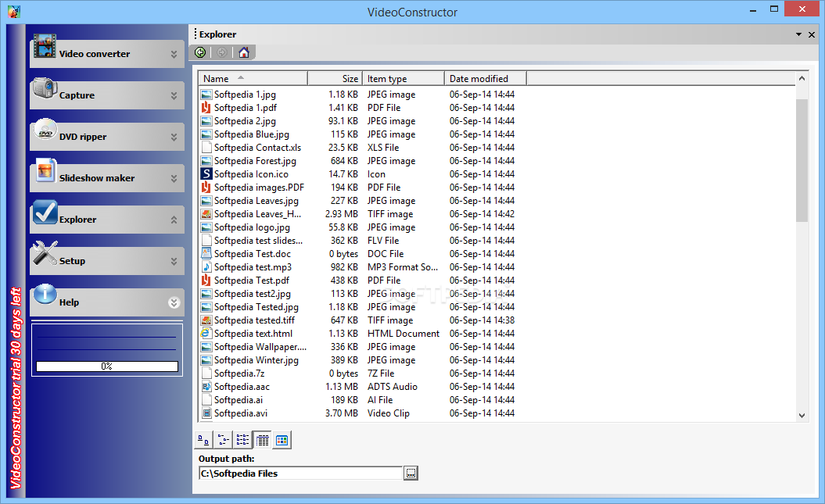
Task: Click the Softpedia 1.pdf file icon
Action: 206,107
